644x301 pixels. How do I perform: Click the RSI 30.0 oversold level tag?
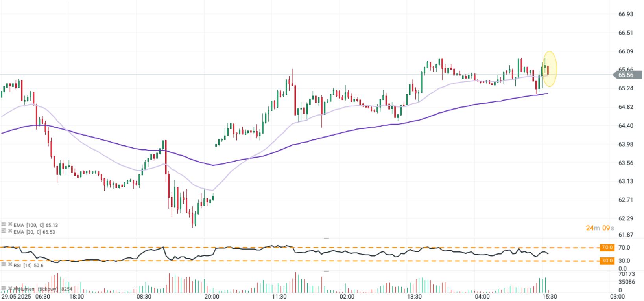point(607,261)
